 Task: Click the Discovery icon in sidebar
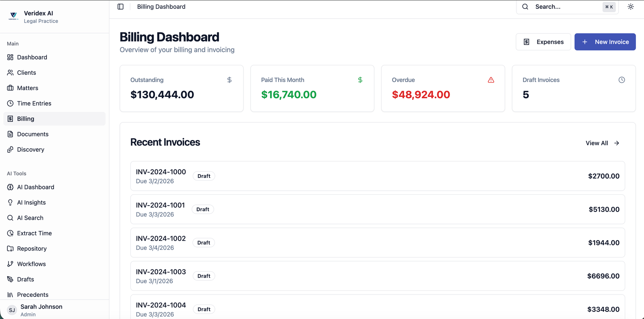(x=10, y=150)
